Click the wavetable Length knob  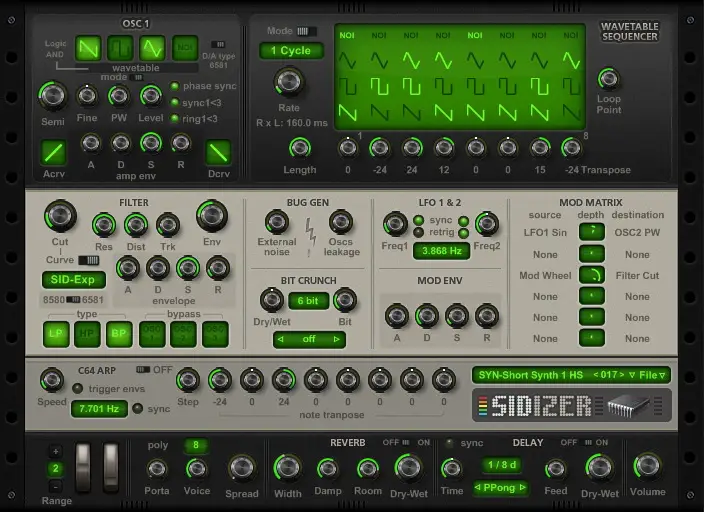pyautogui.click(x=299, y=148)
